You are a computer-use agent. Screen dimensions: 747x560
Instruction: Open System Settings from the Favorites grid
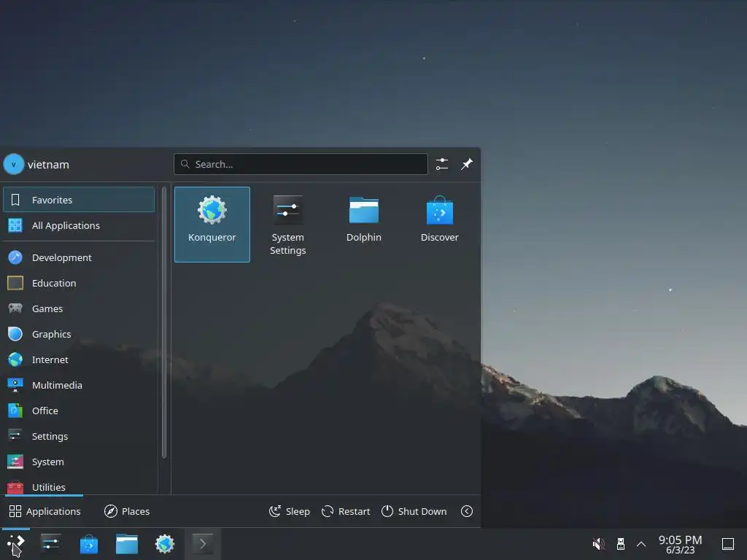point(287,225)
